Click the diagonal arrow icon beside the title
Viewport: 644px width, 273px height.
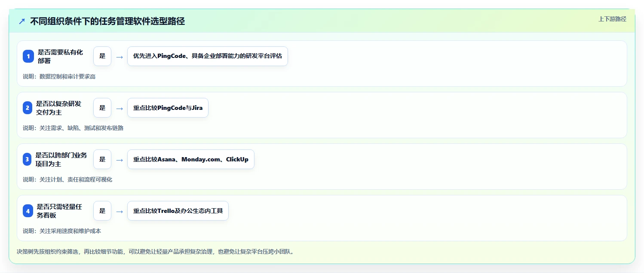coord(22,21)
